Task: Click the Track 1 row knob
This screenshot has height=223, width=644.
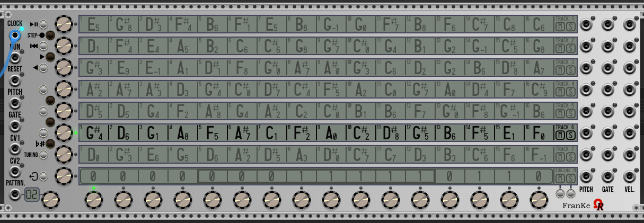Action: click(x=64, y=24)
